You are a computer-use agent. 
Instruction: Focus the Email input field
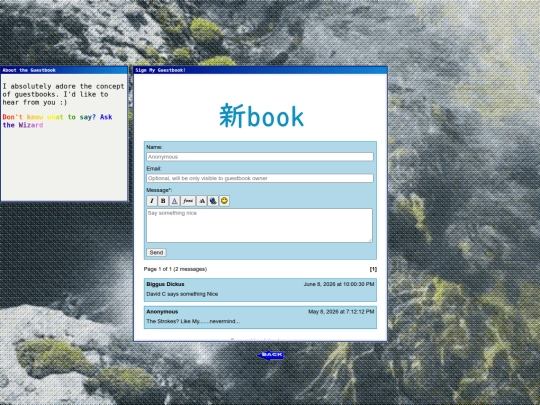tap(260, 178)
